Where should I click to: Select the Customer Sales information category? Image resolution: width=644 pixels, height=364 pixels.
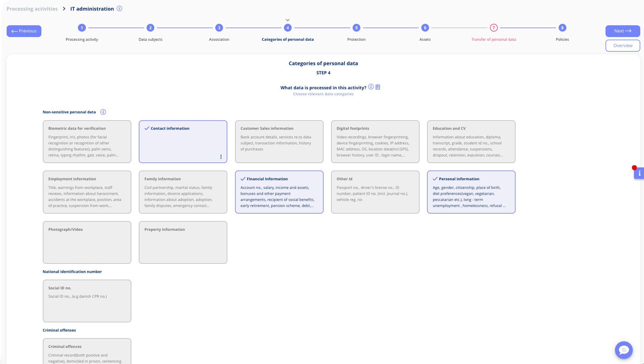tap(279, 142)
